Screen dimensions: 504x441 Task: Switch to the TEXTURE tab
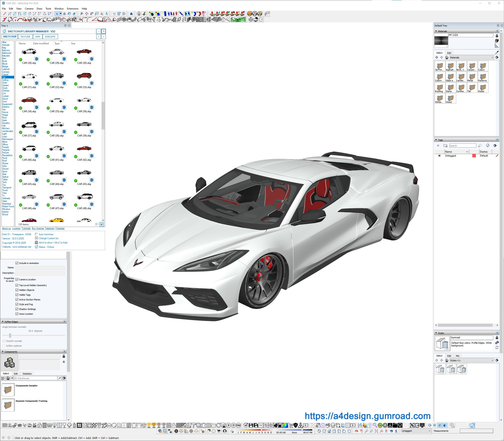point(25,37)
